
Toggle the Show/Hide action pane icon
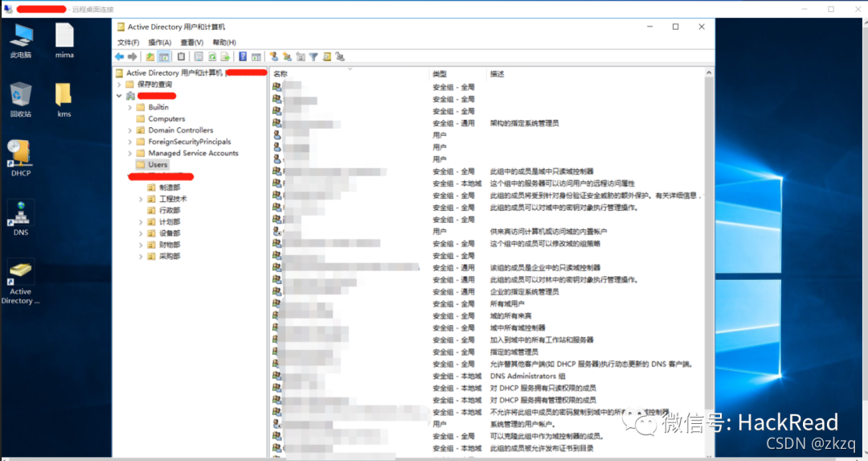pos(256,56)
